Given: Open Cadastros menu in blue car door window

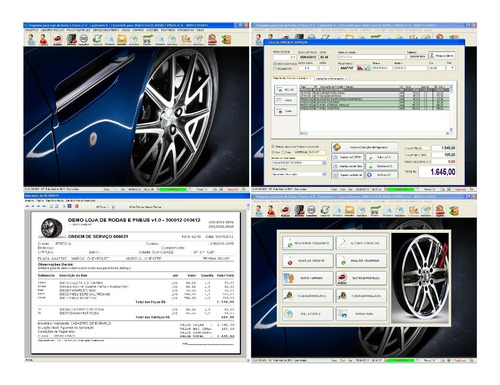Looking at the screenshot, I should tap(32, 30).
